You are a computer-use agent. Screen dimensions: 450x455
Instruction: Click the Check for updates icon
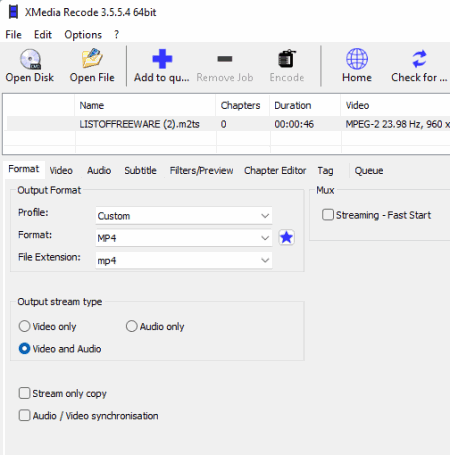[x=419, y=59]
